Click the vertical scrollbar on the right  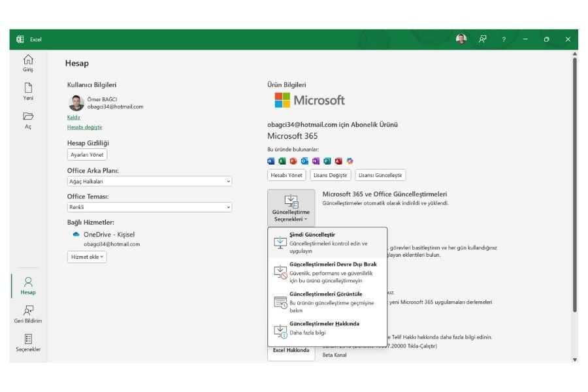pyautogui.click(x=574, y=183)
